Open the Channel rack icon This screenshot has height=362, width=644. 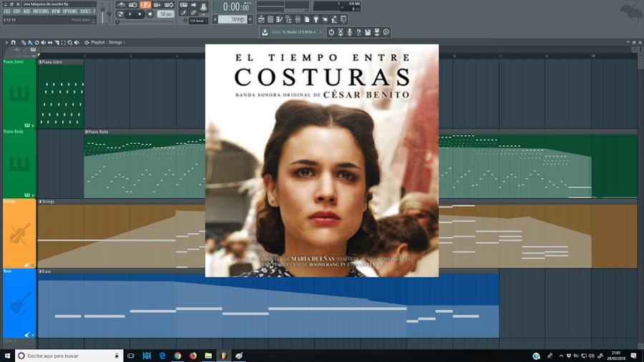click(x=270, y=19)
